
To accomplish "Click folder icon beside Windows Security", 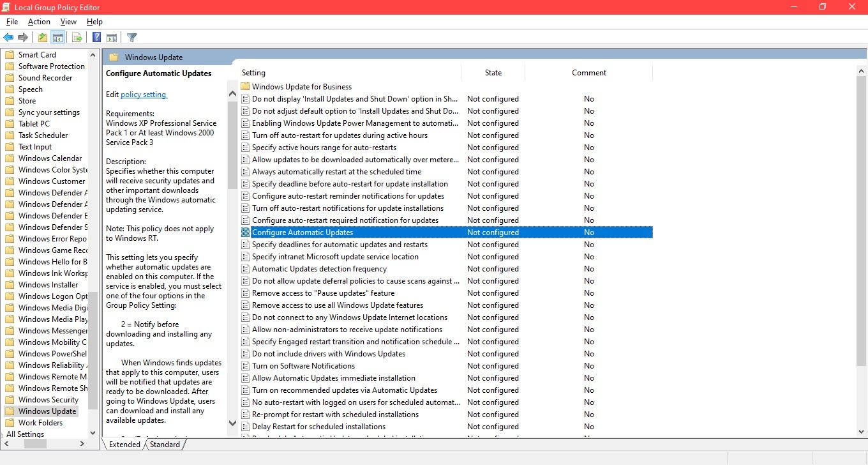I will click(10, 400).
